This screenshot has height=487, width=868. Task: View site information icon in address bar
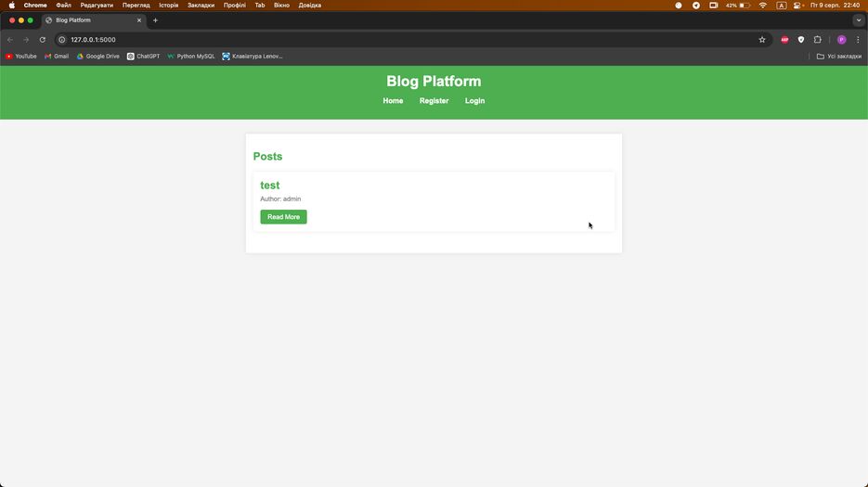click(x=62, y=40)
